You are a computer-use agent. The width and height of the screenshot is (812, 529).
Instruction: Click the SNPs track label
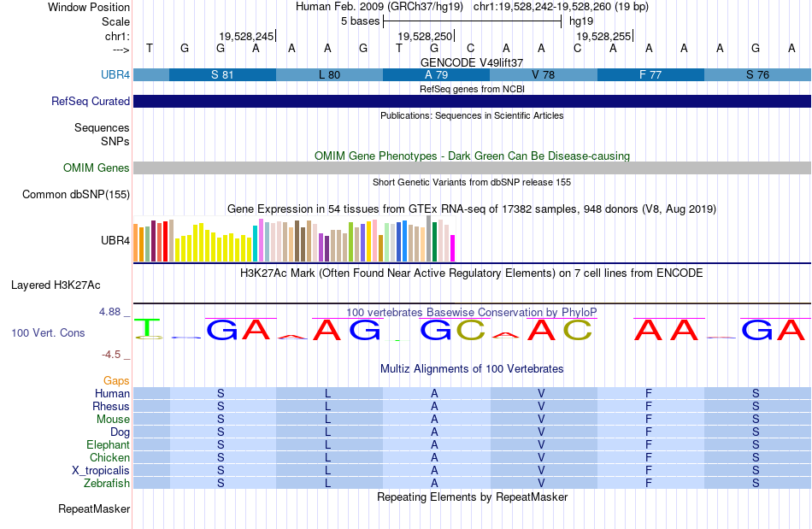(x=115, y=141)
